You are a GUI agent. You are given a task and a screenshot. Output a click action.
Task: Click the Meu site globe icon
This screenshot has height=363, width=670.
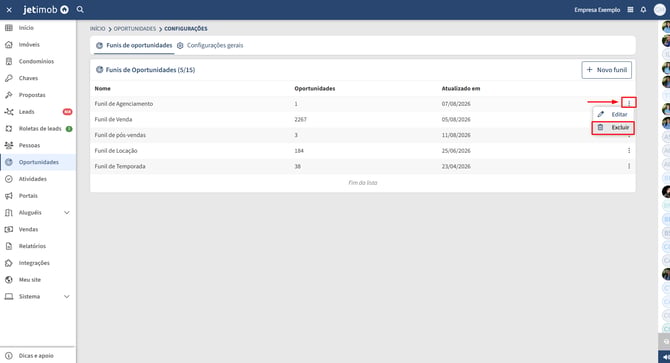(x=9, y=280)
